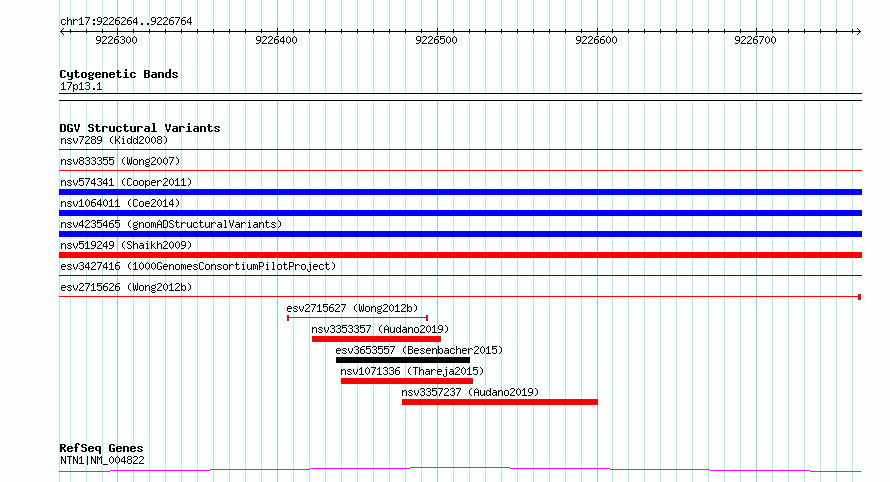The width and height of the screenshot is (890, 482).
Task: Click ruler position 9226400
Action: pyautogui.click(x=276, y=40)
